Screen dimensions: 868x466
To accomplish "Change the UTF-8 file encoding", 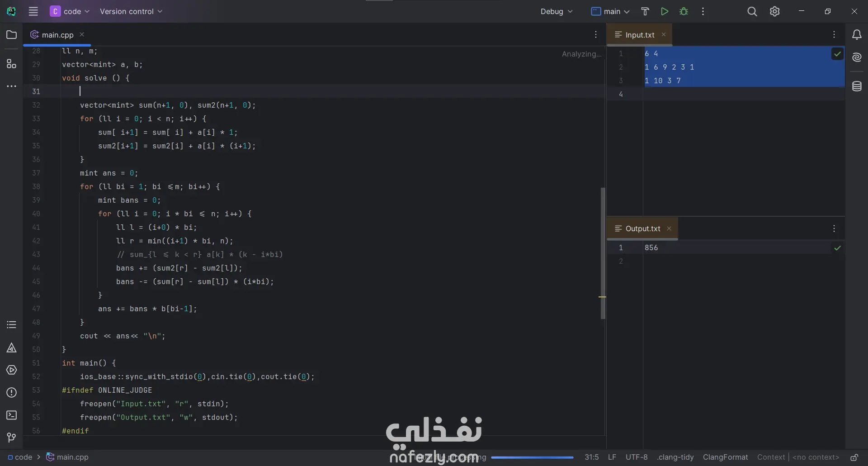I will click(637, 457).
